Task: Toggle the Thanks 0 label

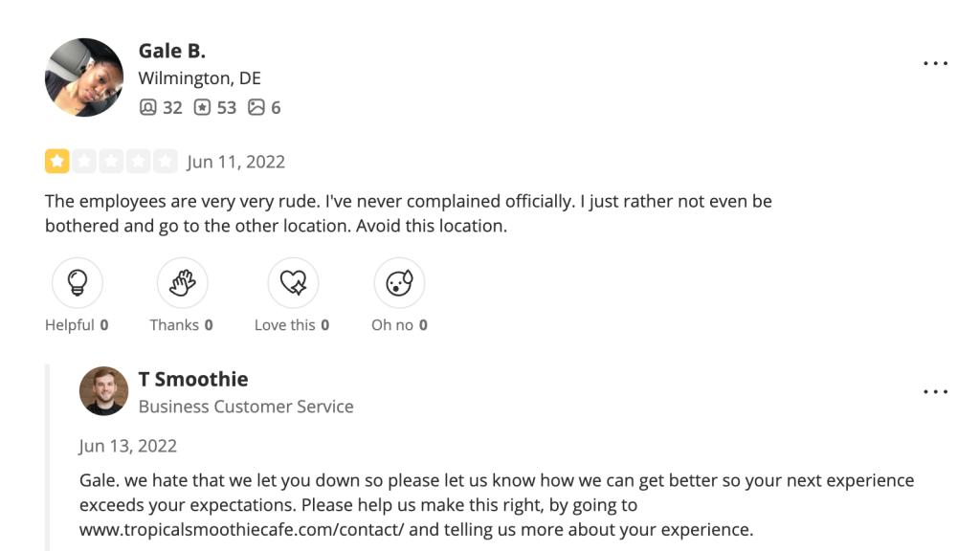Action: [182, 325]
